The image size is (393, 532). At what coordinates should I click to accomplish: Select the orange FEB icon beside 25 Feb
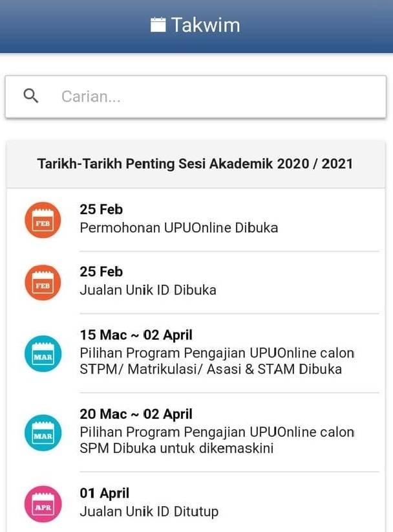click(42, 220)
